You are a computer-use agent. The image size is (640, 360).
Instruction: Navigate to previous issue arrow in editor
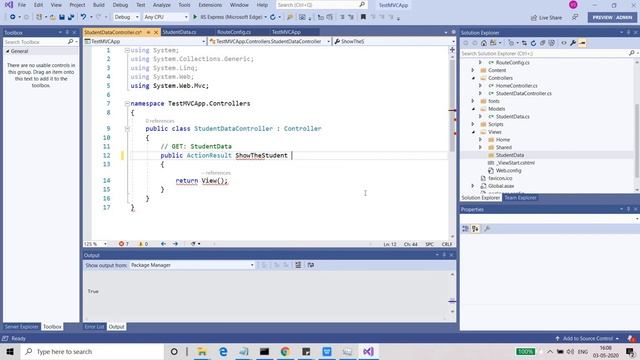coord(163,244)
